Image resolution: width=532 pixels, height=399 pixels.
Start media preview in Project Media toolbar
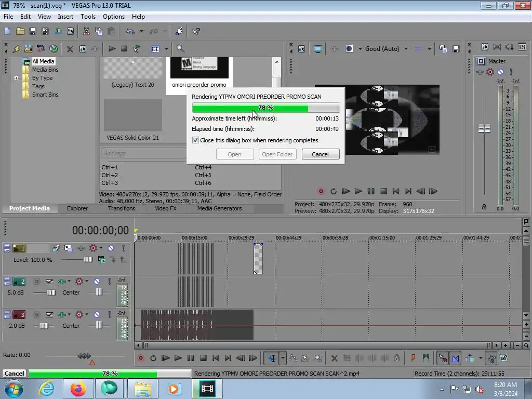click(x=112, y=49)
